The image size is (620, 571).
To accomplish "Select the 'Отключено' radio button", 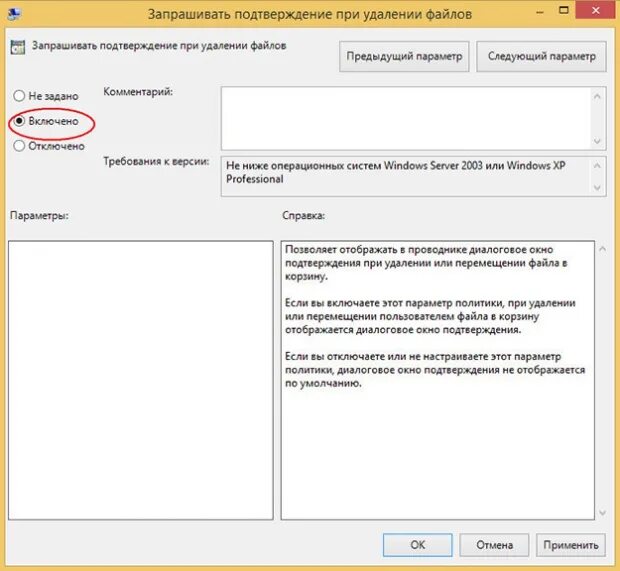I will (19, 146).
